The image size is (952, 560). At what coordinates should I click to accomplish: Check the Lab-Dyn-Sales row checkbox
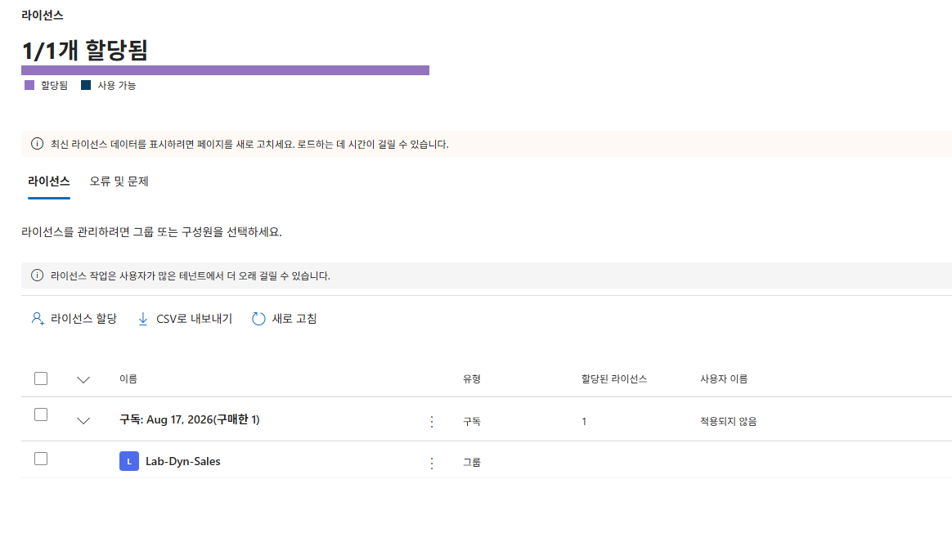(41, 459)
